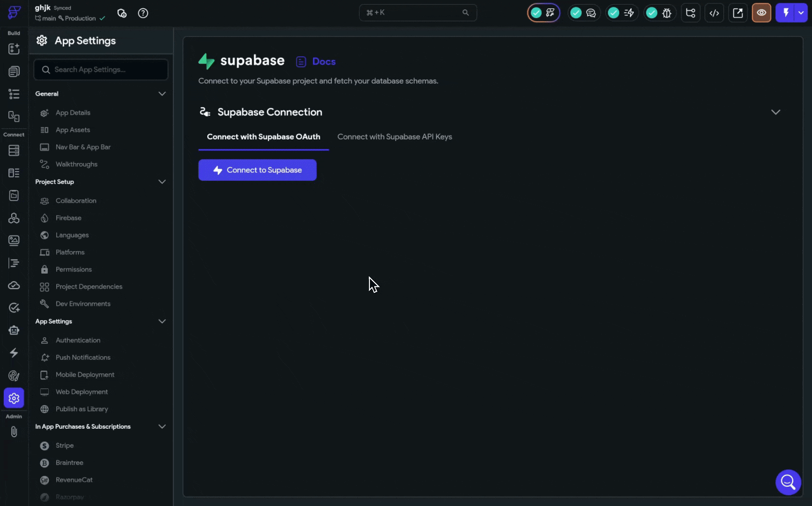812x506 pixels.
Task: Open the API Calls icon in the sidebar
Action: [x=14, y=218]
